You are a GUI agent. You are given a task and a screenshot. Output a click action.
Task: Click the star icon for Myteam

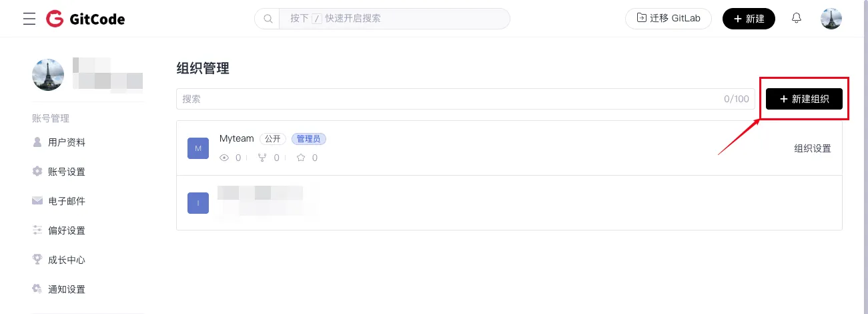click(301, 158)
